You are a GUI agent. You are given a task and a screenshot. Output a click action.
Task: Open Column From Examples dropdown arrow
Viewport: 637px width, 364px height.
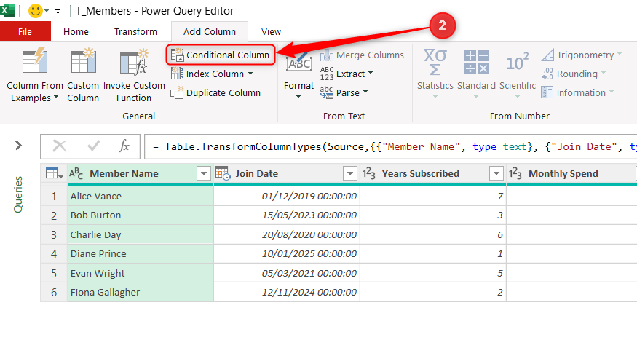tap(56, 98)
